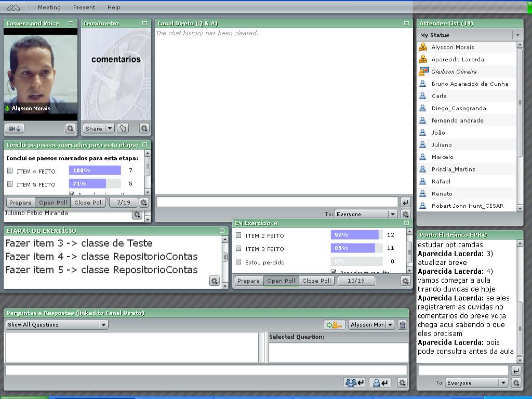This screenshot has width=532, height=399.
Task: Click Share button in Cronômetro pod
Action: pyautogui.click(x=94, y=128)
